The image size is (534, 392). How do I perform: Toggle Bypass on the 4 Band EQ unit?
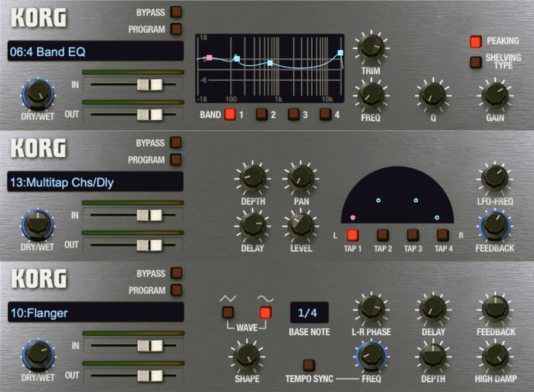click(x=176, y=12)
